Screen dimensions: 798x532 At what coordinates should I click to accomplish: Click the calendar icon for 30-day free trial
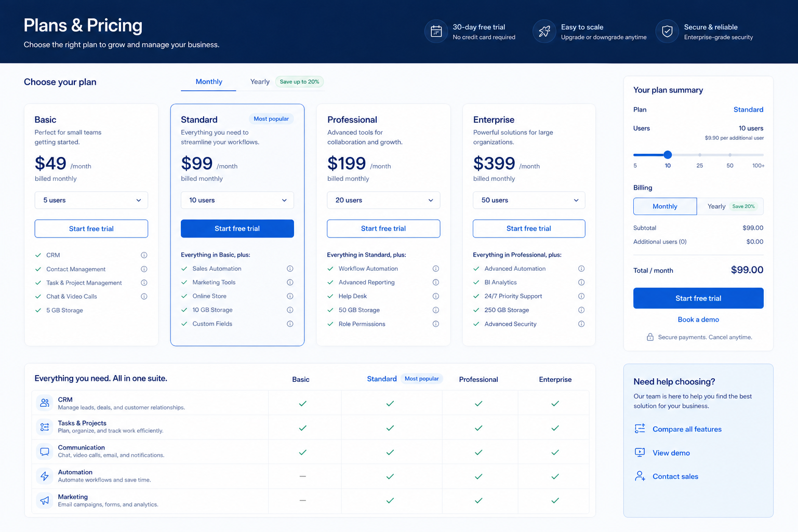click(x=436, y=32)
